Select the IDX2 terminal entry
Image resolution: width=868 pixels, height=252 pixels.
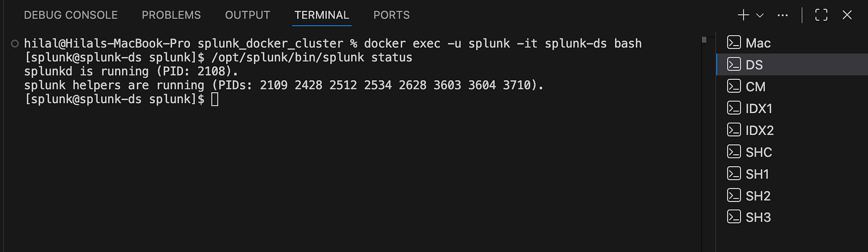pyautogui.click(x=759, y=130)
